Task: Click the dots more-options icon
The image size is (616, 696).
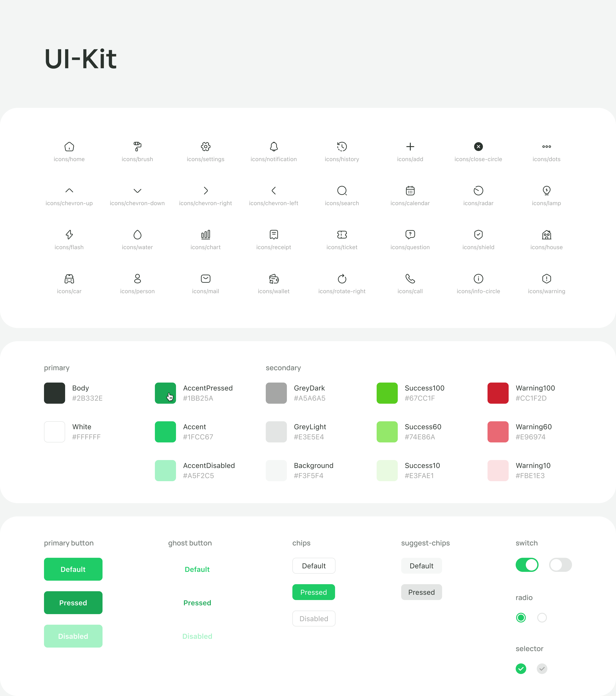Action: pyautogui.click(x=546, y=146)
